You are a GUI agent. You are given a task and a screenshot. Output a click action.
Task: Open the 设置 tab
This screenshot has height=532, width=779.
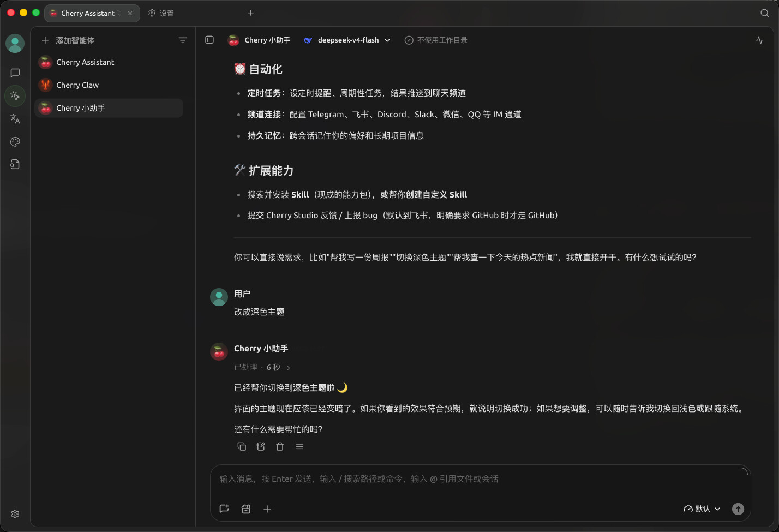[161, 13]
